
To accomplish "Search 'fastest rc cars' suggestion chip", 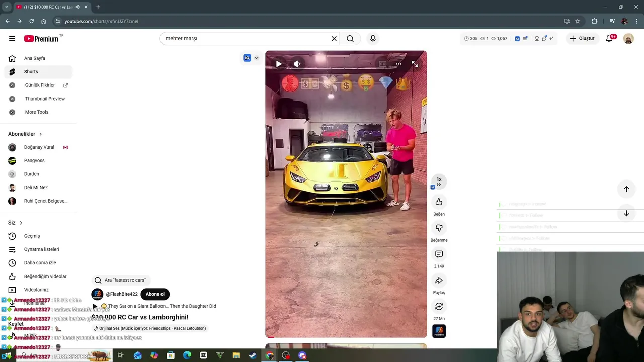I will (x=121, y=280).
